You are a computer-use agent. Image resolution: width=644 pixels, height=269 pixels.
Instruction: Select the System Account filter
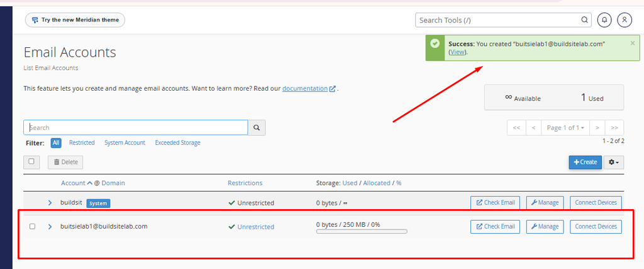tap(125, 143)
